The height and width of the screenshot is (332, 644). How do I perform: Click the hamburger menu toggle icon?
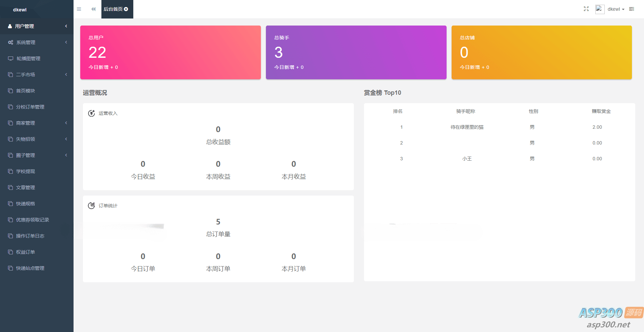[x=79, y=9]
